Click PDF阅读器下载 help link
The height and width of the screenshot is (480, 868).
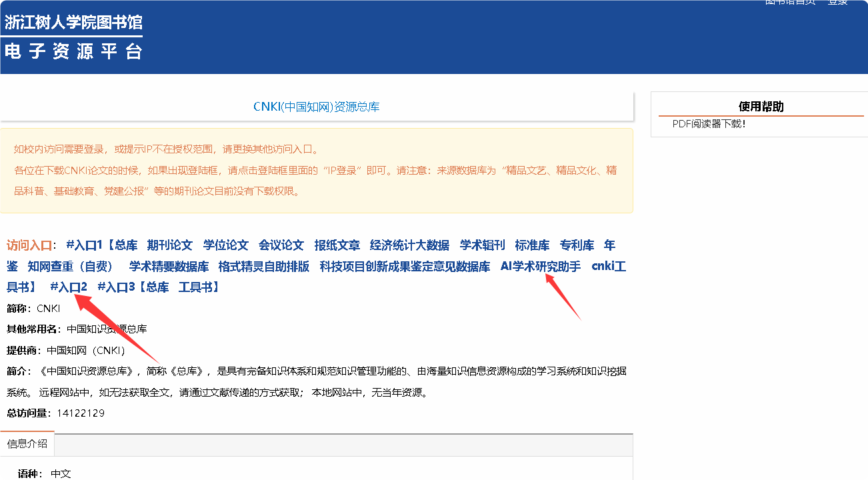tap(709, 124)
